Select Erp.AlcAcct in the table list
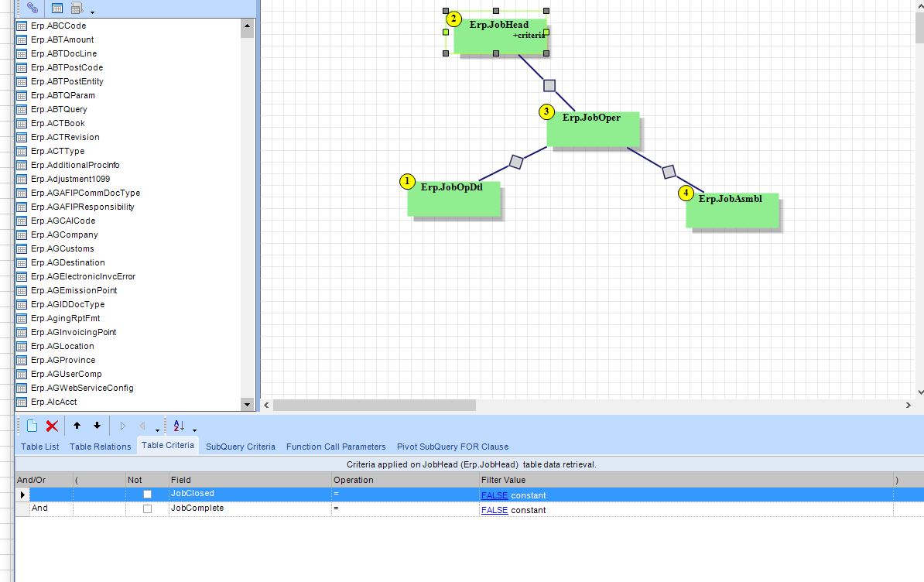This screenshot has width=924, height=582. 53,402
